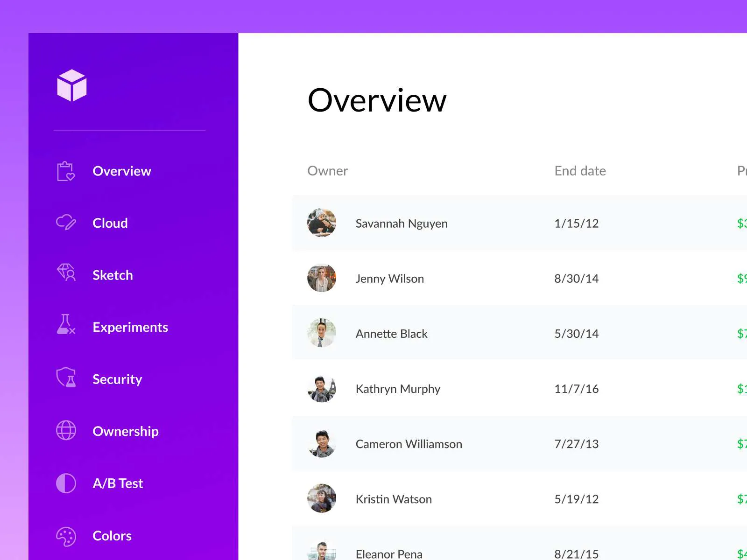Select the Kristin Watson row
Viewport: 747px width, 560px height.
467,499
